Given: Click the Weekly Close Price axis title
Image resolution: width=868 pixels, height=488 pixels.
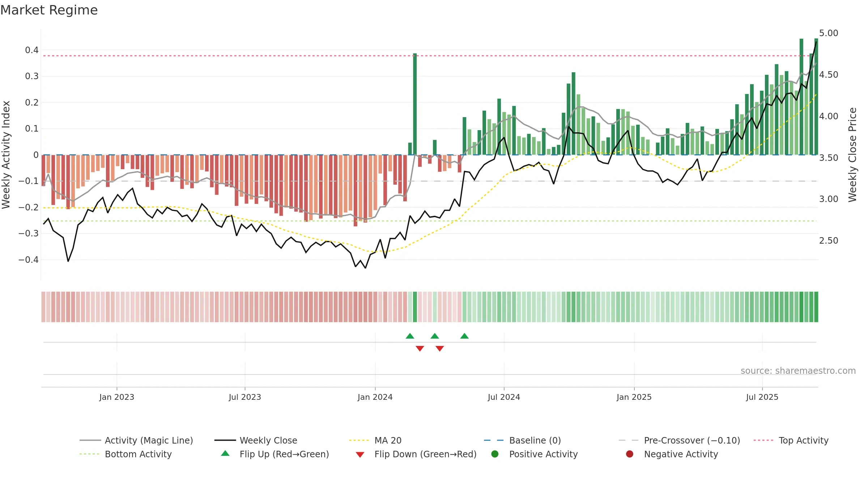Looking at the screenshot, I should (x=853, y=155).
